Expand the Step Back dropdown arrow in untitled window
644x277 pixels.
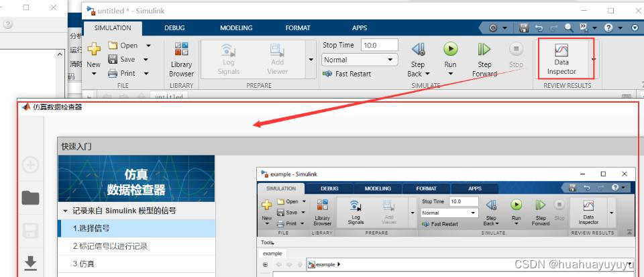[427, 74]
